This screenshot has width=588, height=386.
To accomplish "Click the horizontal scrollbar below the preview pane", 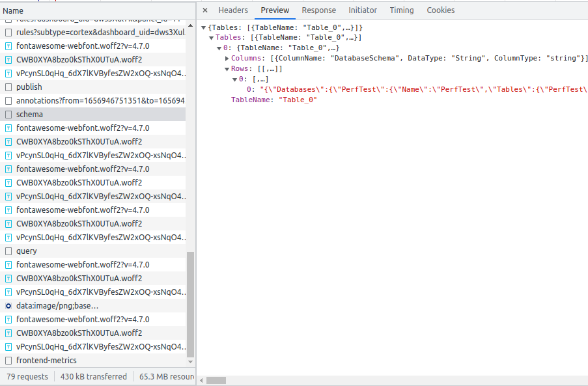I will tap(215, 380).
